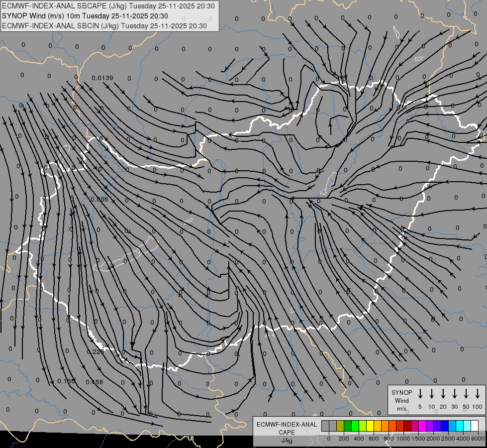Click the 30 m/s wind arrow symbol

pos(454,394)
